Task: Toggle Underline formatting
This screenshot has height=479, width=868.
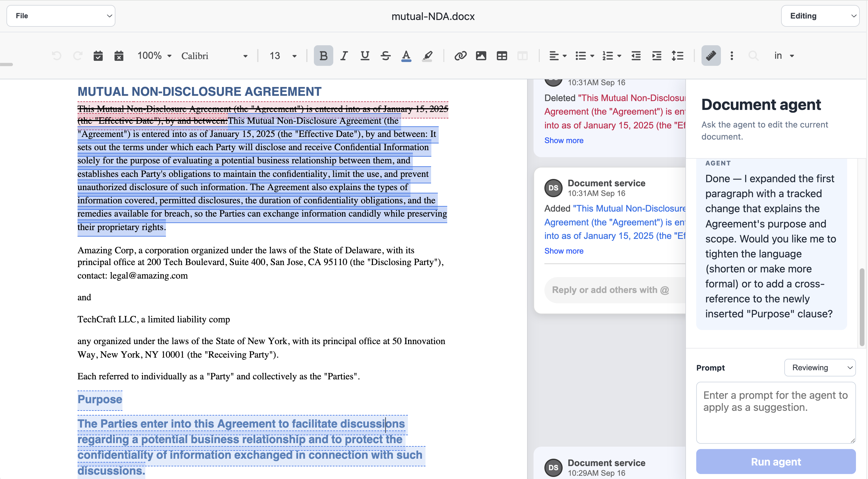Action: click(x=365, y=56)
